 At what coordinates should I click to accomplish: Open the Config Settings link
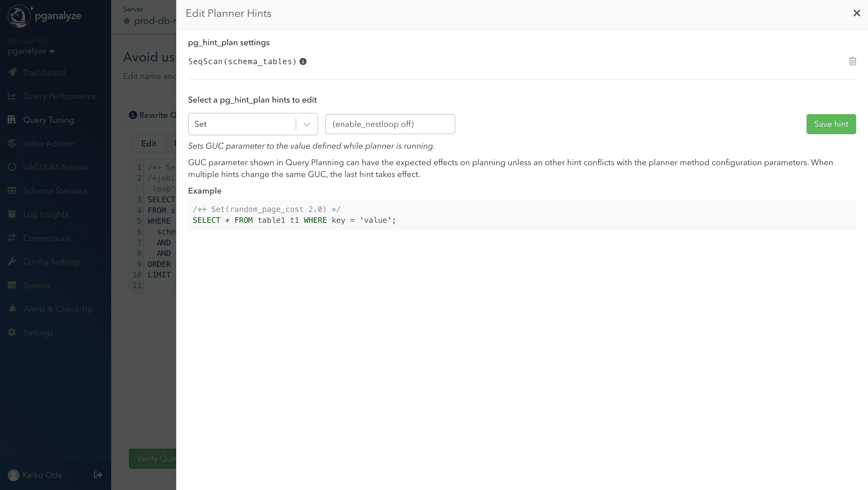pyautogui.click(x=52, y=262)
